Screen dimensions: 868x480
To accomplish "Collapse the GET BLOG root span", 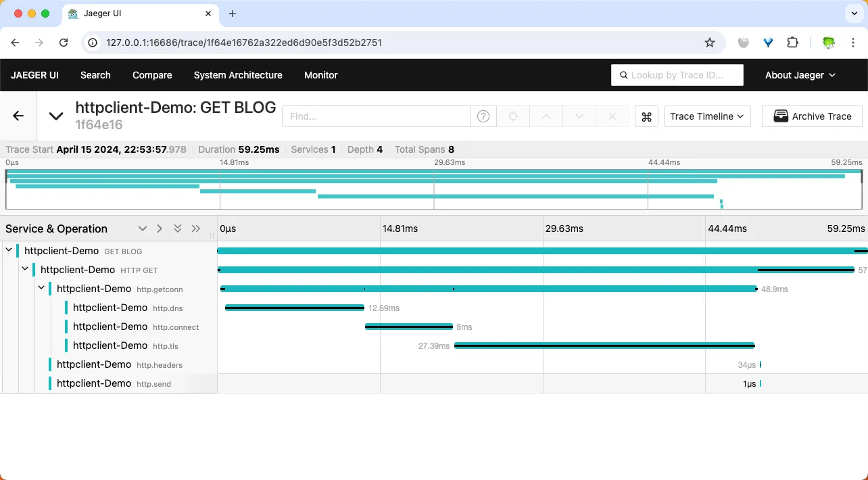I will coord(9,251).
